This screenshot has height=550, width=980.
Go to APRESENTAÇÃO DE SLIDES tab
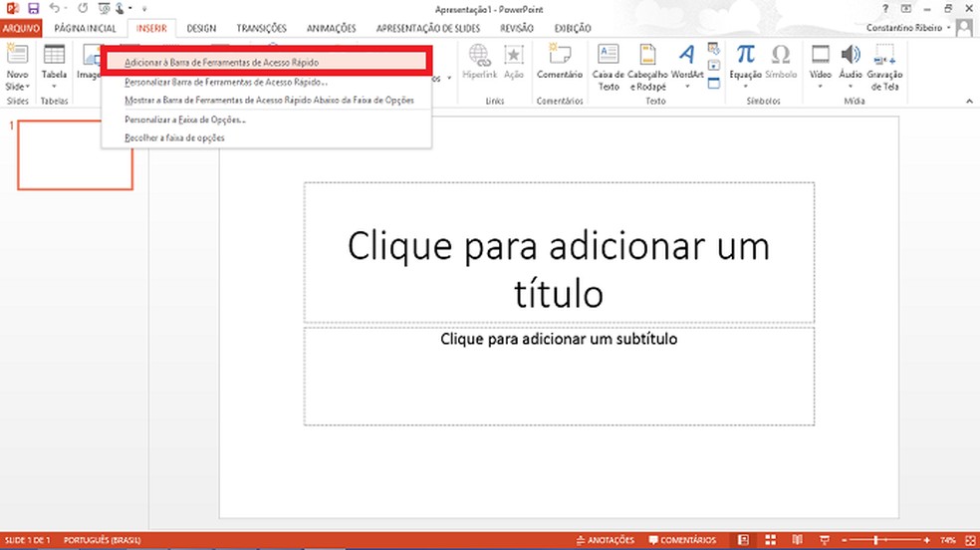[427, 28]
